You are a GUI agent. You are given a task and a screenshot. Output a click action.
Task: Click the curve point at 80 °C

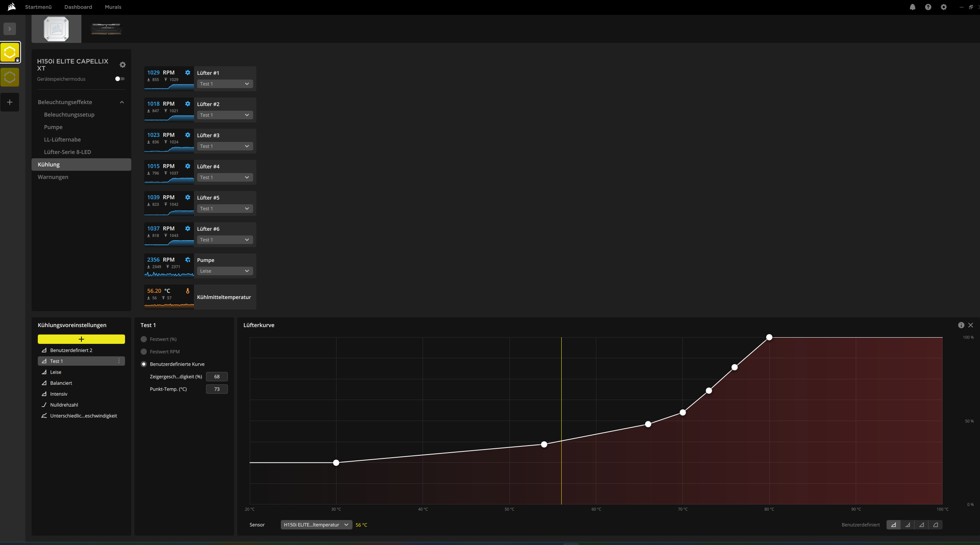click(769, 337)
